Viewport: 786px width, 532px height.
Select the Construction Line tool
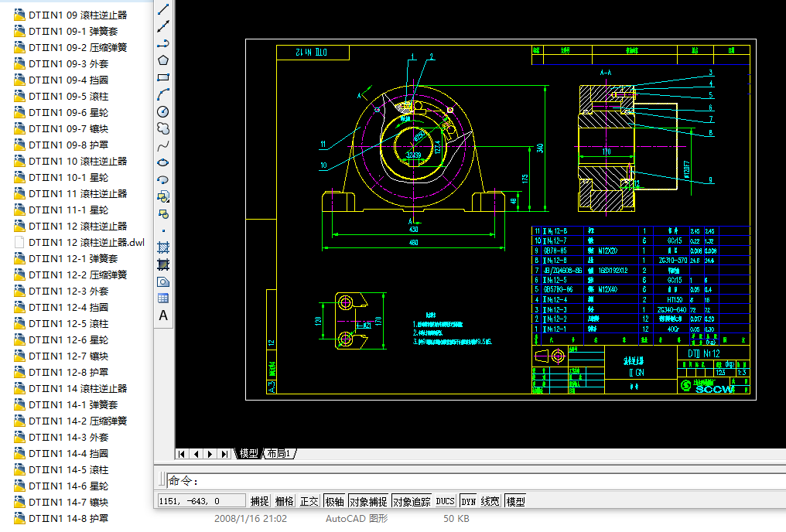163,26
